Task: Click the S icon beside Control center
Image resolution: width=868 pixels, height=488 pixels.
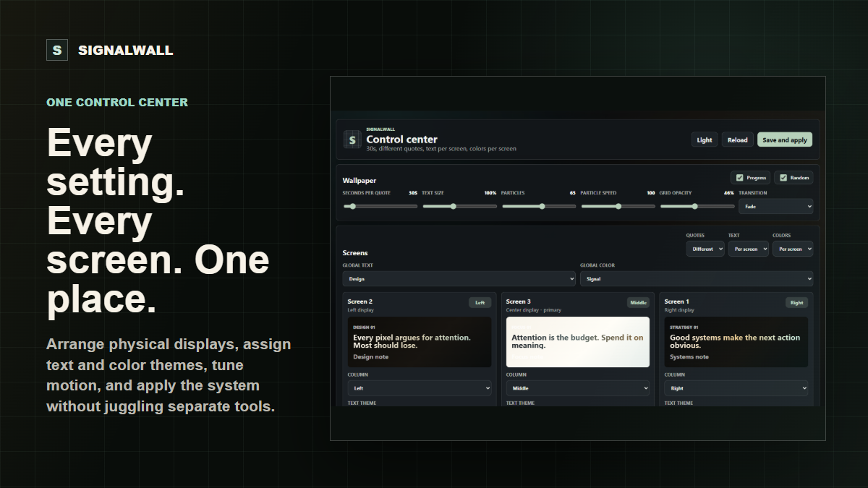Action: [352, 140]
